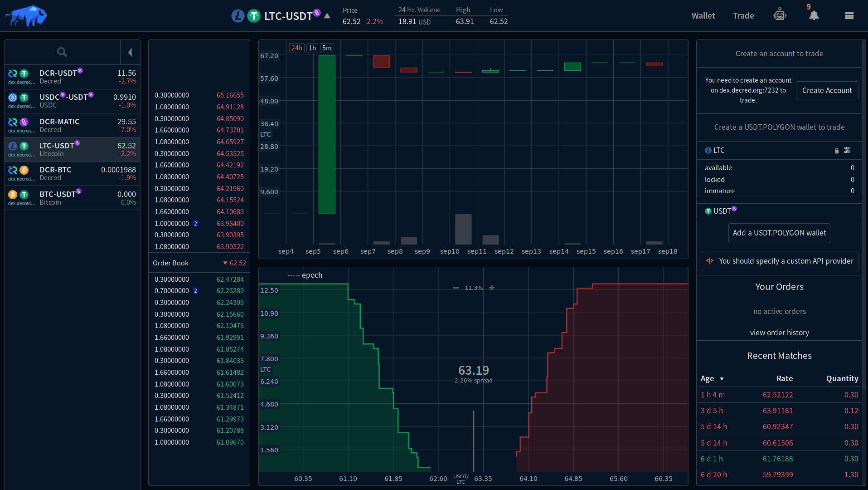
Task: Click the Quantity column header
Action: pos(842,378)
